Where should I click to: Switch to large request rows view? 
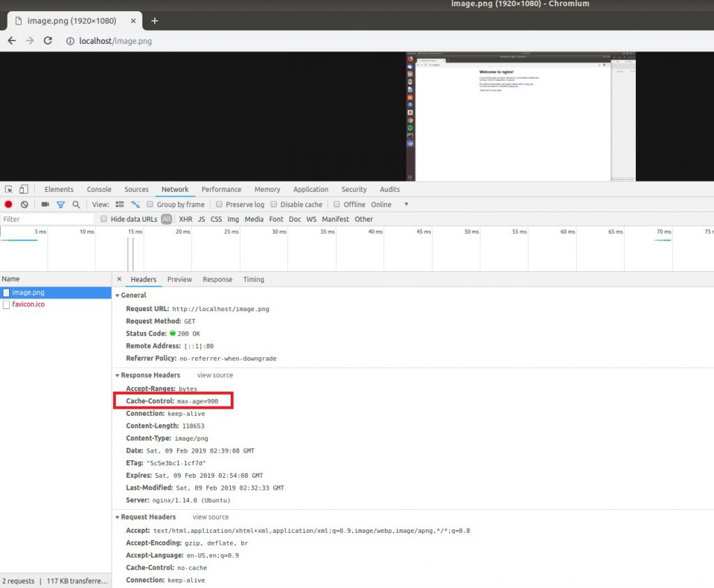[x=120, y=204]
